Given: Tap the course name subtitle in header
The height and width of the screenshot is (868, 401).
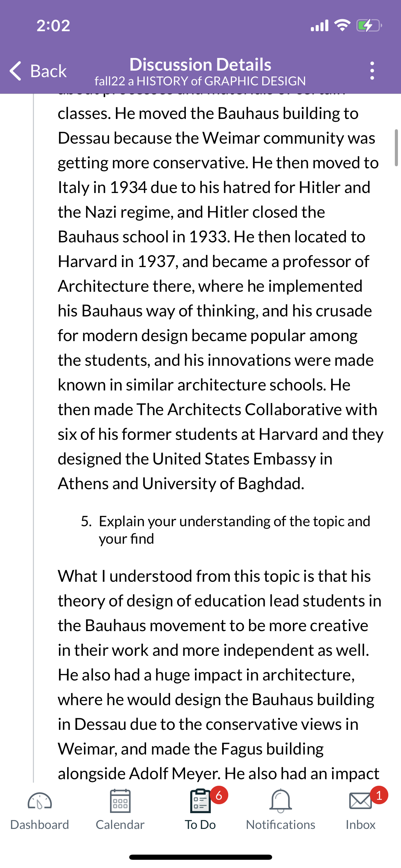Looking at the screenshot, I should pos(200,81).
